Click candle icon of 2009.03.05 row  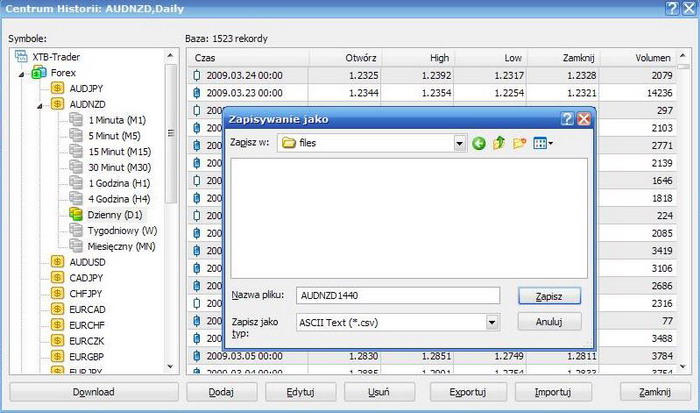click(x=197, y=356)
